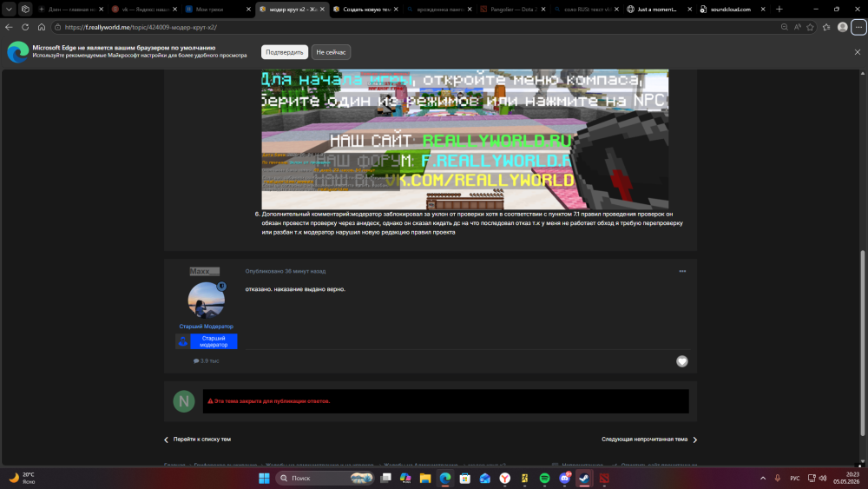Image resolution: width=868 pixels, height=489 pixels.
Task: Open the post options three-dot menu
Action: click(682, 271)
